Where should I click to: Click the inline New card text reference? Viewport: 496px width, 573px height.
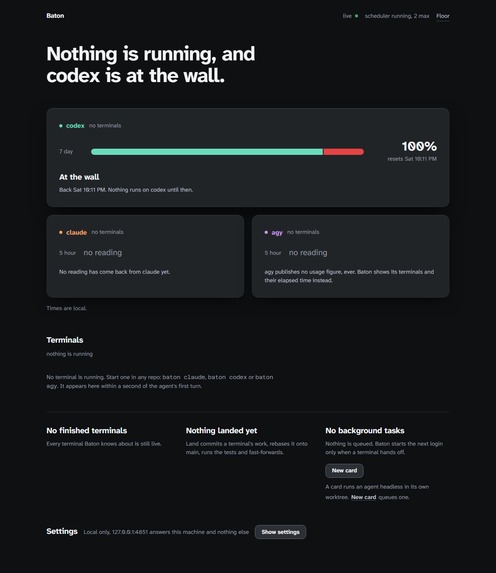[x=363, y=497]
